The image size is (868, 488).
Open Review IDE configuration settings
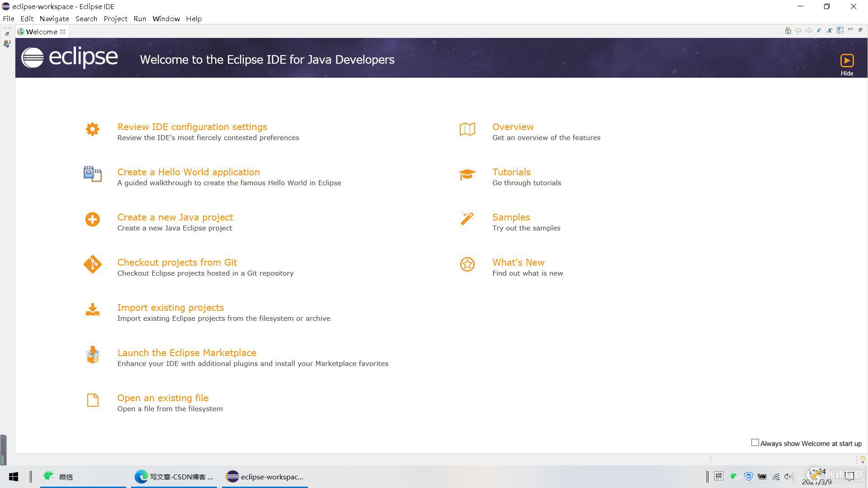[x=193, y=127]
